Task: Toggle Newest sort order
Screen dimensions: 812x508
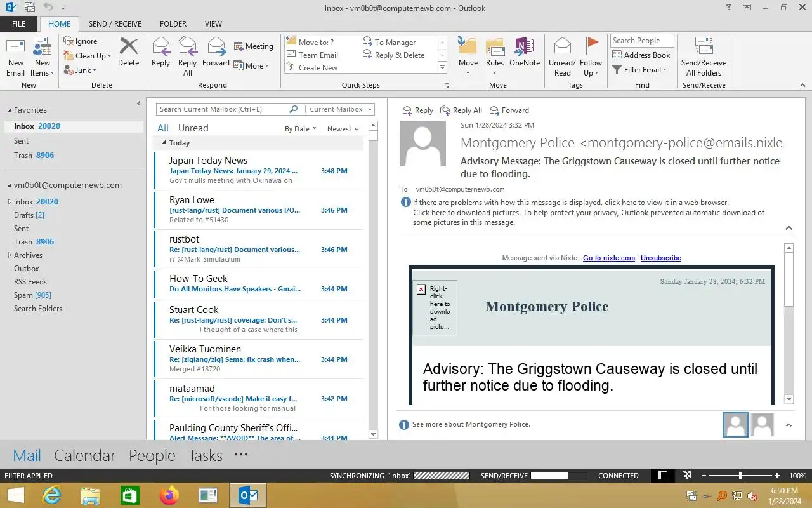Action: (343, 129)
